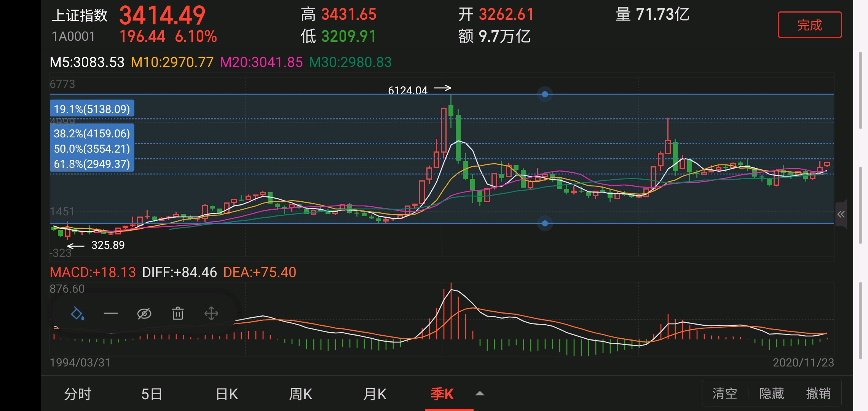The height and width of the screenshot is (411, 868).
Task: Click the M20:3041.85 moving average label
Action: pos(262,62)
